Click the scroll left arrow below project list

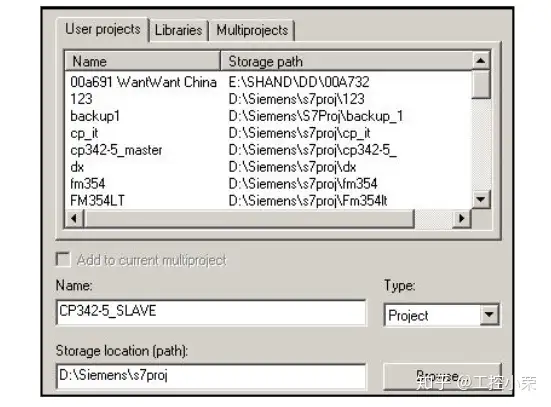tap(74, 218)
